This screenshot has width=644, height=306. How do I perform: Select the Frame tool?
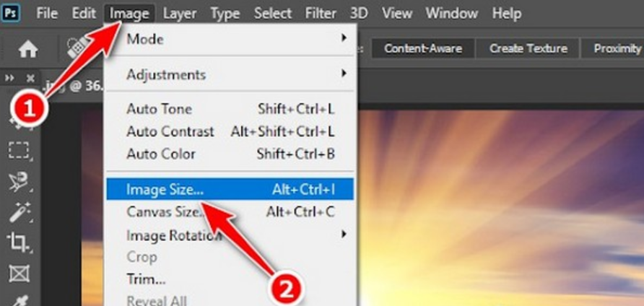tap(19, 273)
